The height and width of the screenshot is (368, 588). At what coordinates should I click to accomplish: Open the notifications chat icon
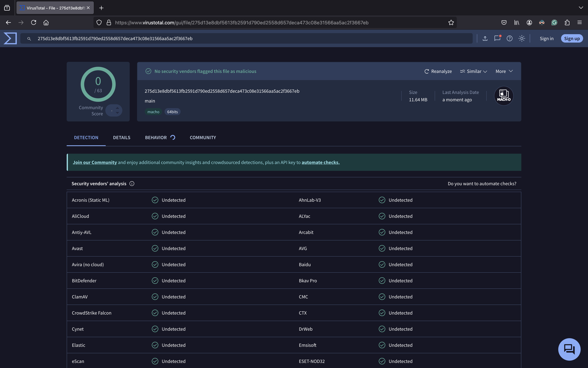(x=497, y=38)
